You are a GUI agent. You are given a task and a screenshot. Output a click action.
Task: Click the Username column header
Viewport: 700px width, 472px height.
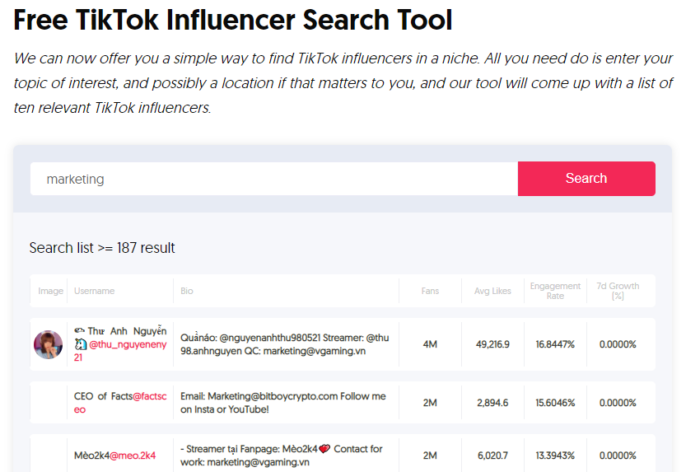click(94, 291)
